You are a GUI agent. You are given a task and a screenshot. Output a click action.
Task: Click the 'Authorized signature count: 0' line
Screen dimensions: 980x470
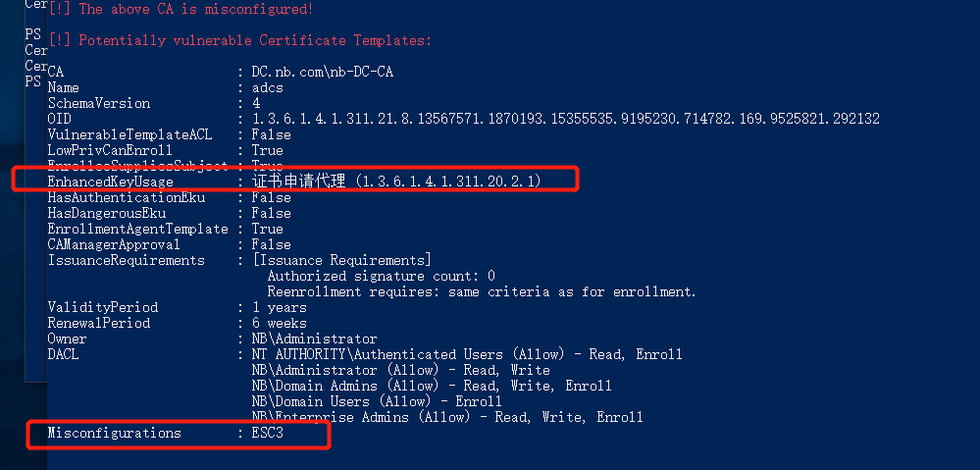click(x=382, y=276)
